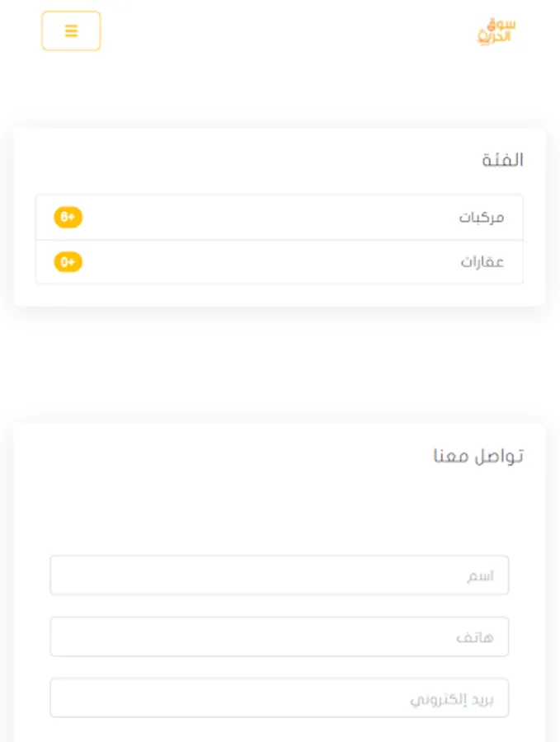The height and width of the screenshot is (742, 560).
Task: Click the اسم placeholder text
Action: click(x=481, y=575)
